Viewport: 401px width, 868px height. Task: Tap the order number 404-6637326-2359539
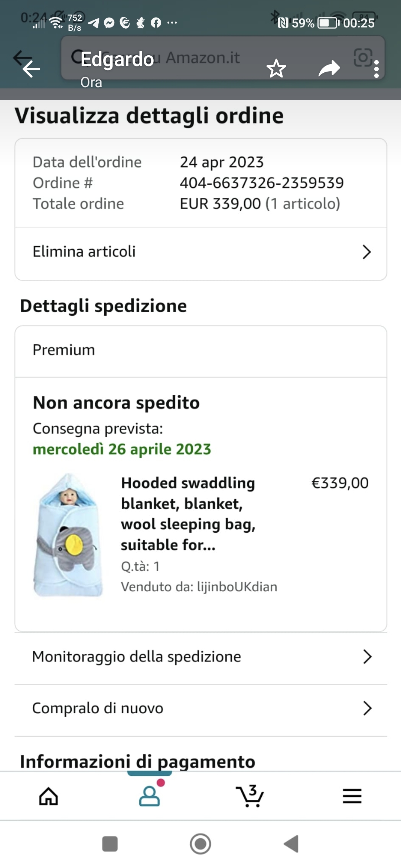click(x=262, y=183)
